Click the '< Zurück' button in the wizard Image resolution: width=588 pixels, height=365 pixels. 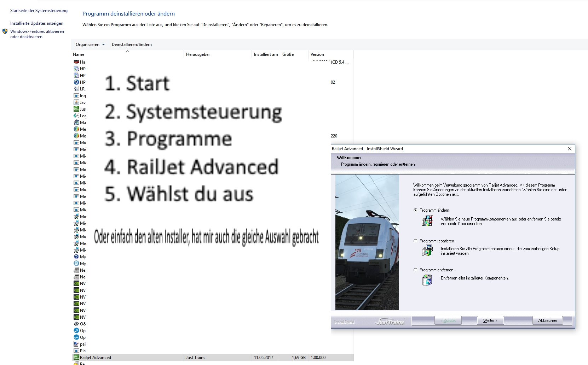[x=448, y=320]
